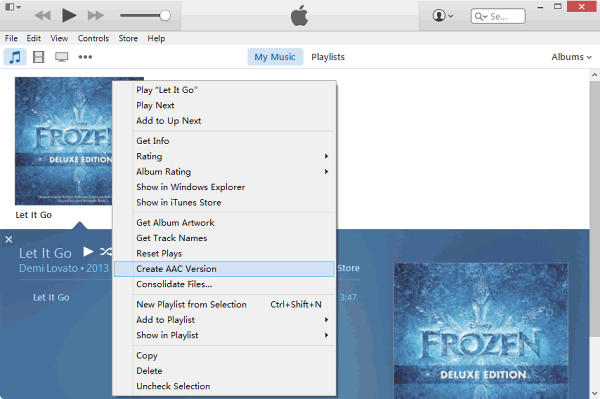
Task: Open the Store menu
Action: (x=128, y=38)
